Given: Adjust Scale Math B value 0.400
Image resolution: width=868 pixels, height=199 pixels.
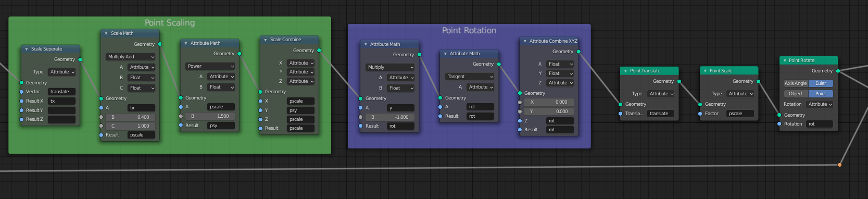Looking at the screenshot, I should click(131, 117).
